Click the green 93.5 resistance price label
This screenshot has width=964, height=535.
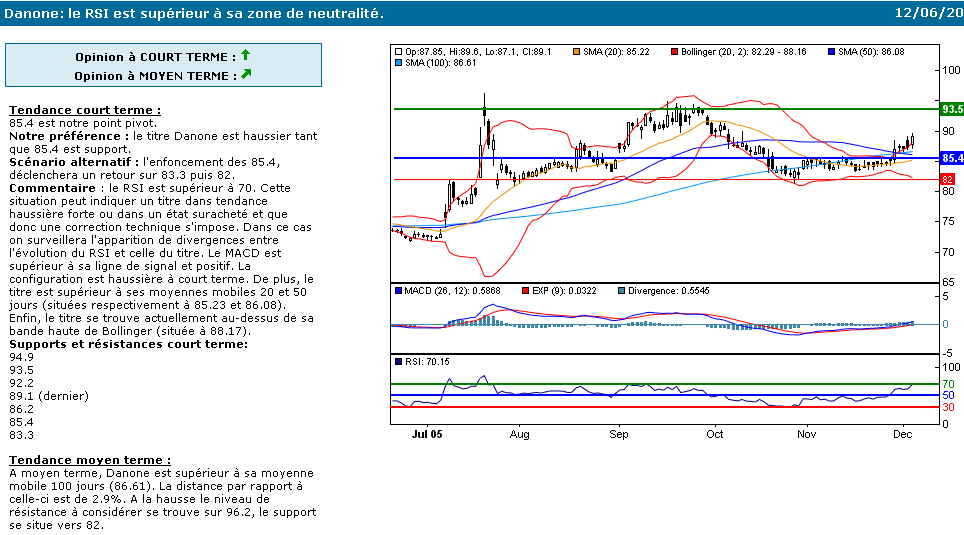point(952,109)
